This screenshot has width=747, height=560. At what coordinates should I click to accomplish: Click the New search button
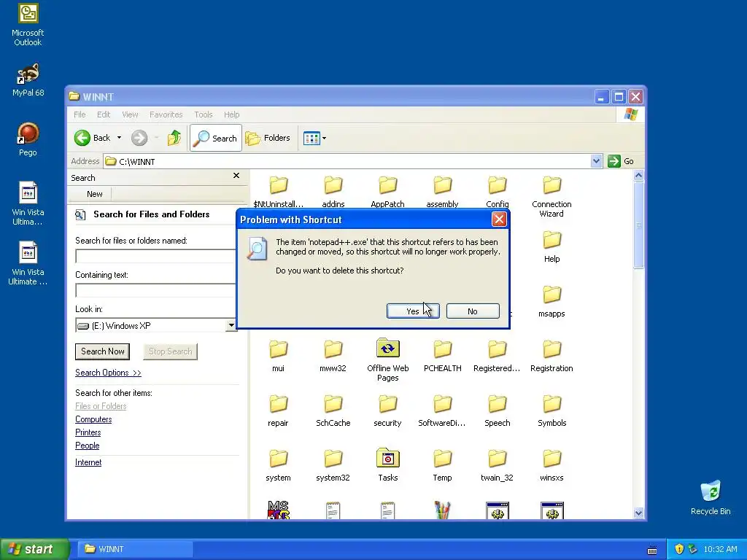point(94,194)
